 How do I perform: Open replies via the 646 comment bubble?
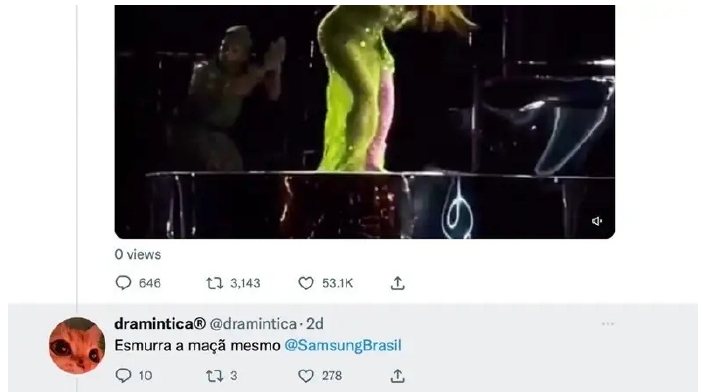(123, 283)
